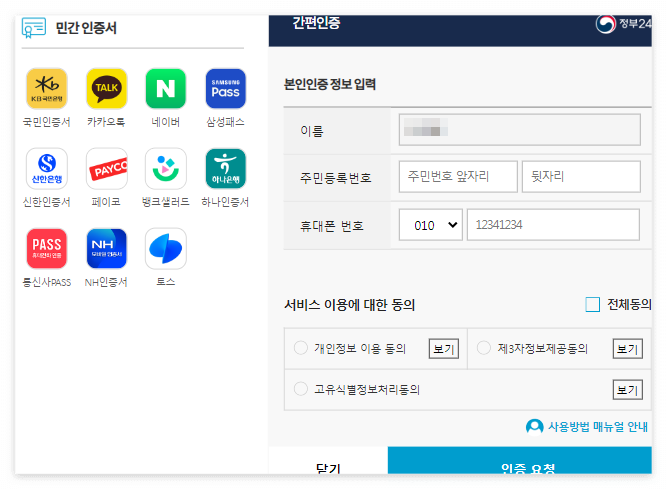The image size is (667, 489).
Task: Select the Toss (토스) icon
Action: point(166,249)
